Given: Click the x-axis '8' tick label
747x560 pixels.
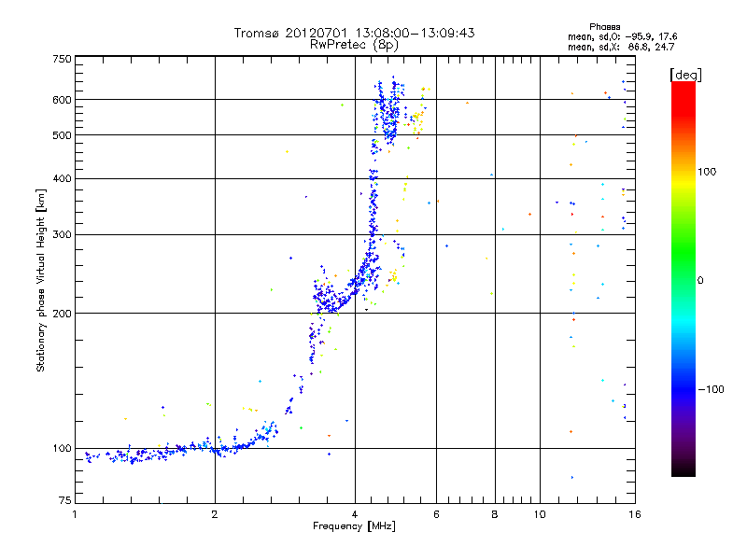Looking at the screenshot, I should coord(495,514).
